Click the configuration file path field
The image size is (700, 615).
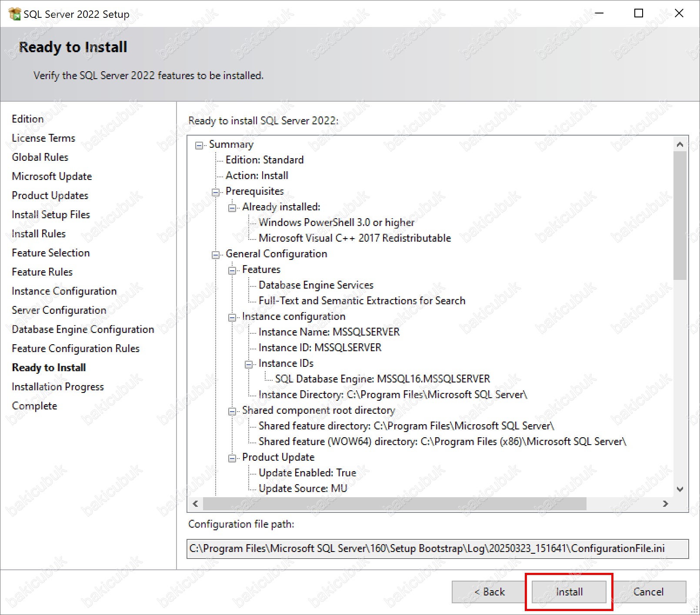[438, 549]
